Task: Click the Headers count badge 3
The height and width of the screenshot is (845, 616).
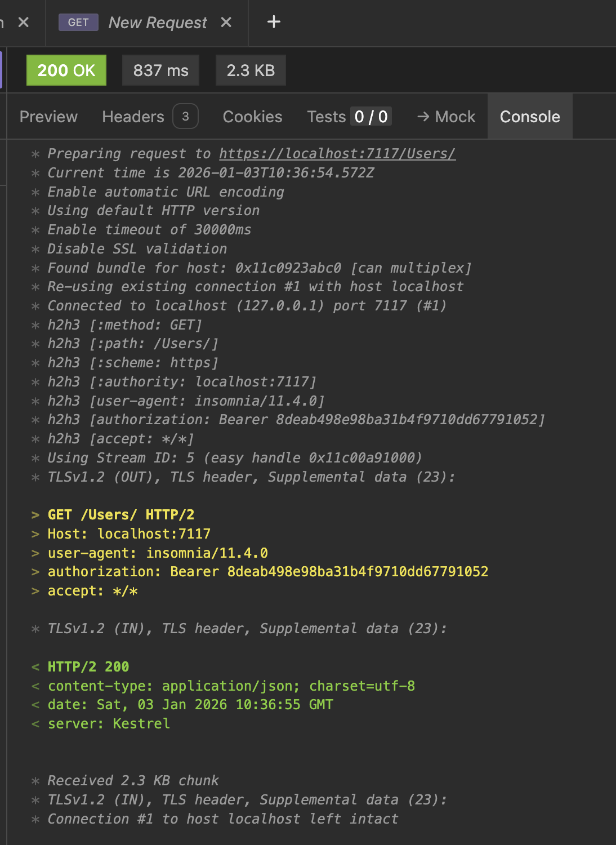Action: coord(185,117)
